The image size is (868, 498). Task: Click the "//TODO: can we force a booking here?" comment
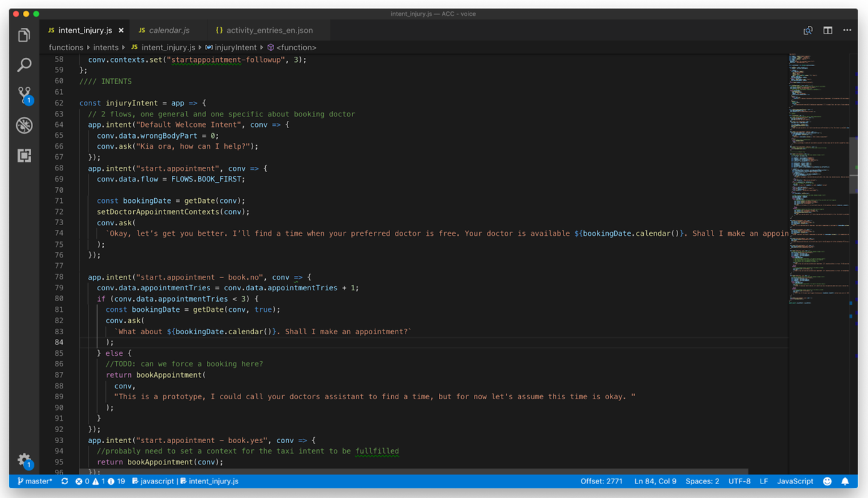click(x=184, y=364)
